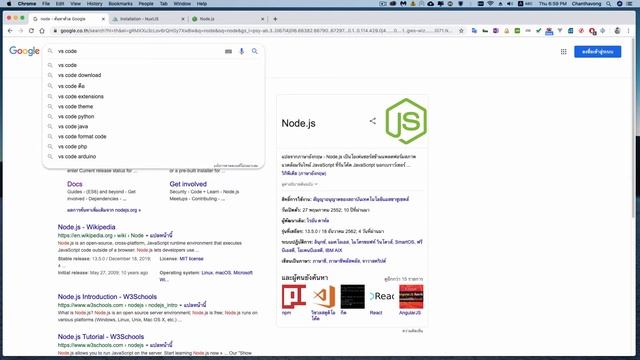640x360 pixels.
Task: Open the Wi-Fi status menu icon
Action: (491, 4)
